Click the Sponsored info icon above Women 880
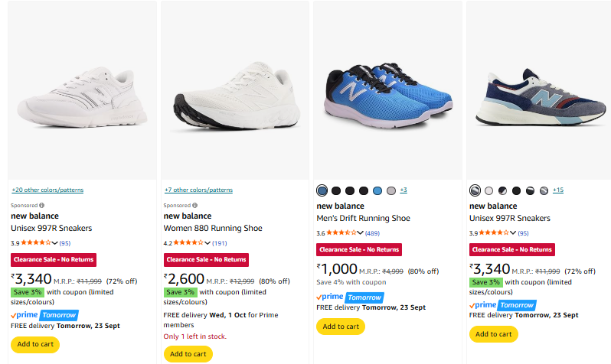611x364 pixels. click(x=194, y=206)
